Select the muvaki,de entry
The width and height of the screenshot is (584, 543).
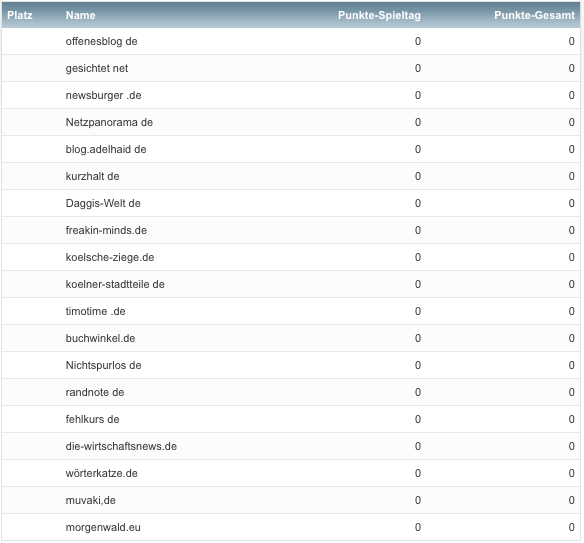coord(91,501)
